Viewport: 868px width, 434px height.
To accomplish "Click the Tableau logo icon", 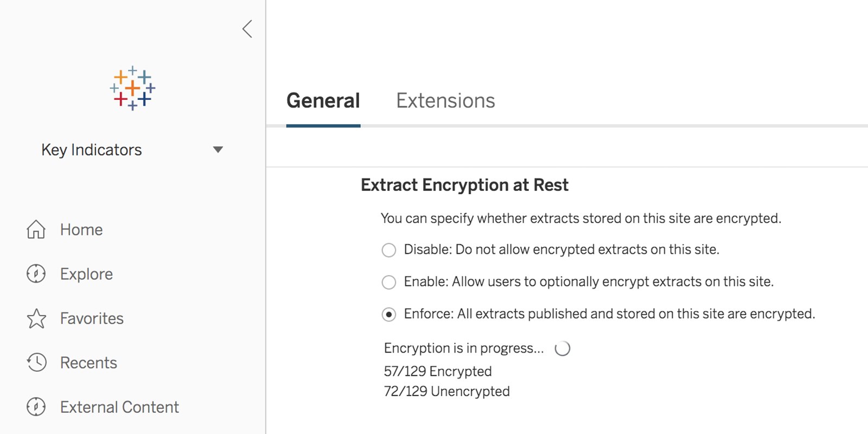I will point(132,88).
